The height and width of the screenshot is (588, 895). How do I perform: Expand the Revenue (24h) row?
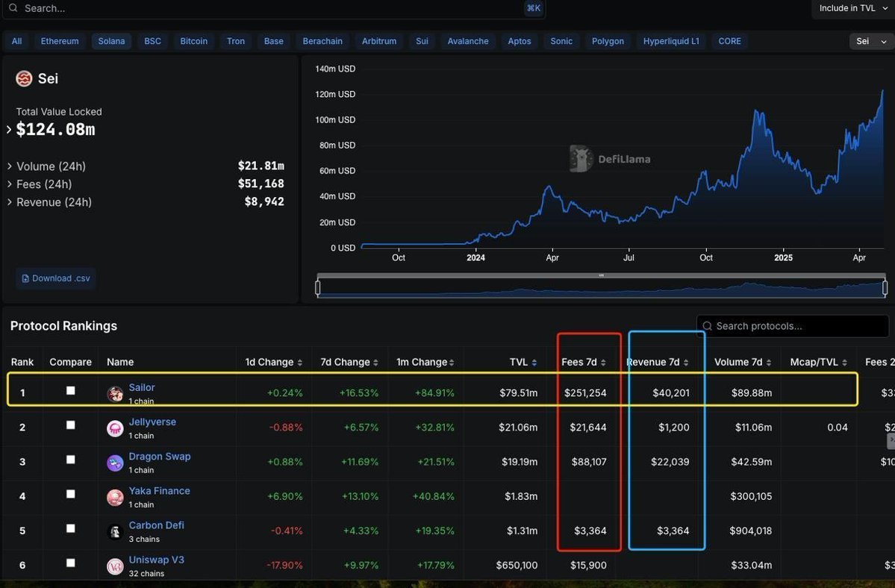pos(9,202)
